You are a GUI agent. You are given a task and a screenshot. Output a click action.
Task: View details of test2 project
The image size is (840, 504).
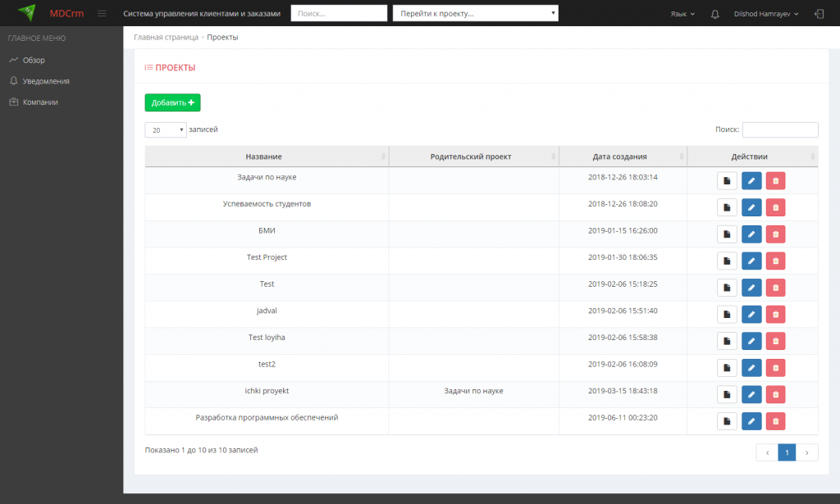[727, 368]
